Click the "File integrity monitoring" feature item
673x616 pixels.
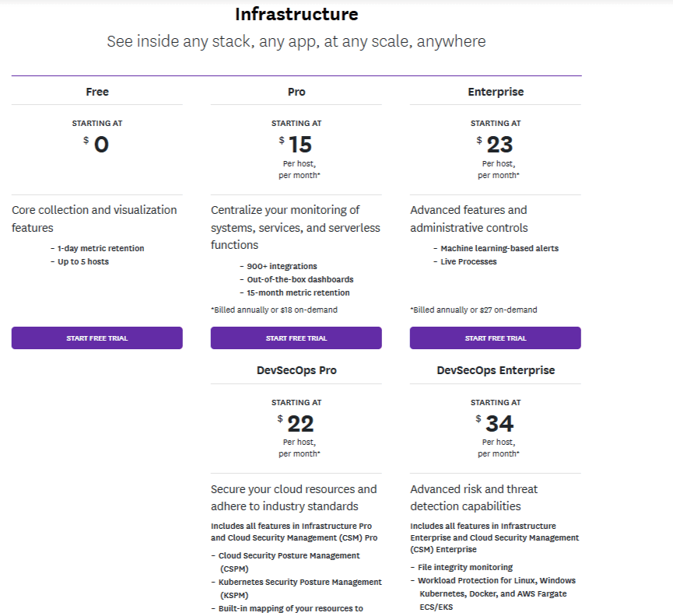coord(464,567)
